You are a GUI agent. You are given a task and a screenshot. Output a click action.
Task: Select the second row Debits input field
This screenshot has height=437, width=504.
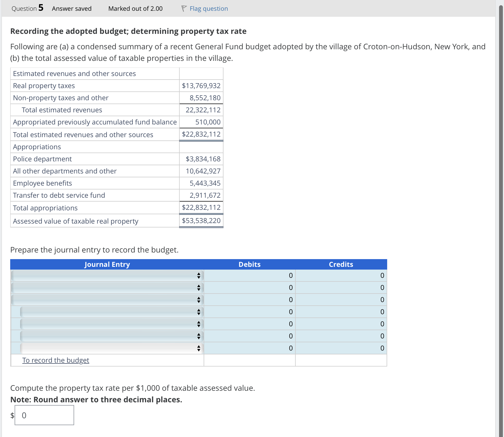click(x=249, y=287)
